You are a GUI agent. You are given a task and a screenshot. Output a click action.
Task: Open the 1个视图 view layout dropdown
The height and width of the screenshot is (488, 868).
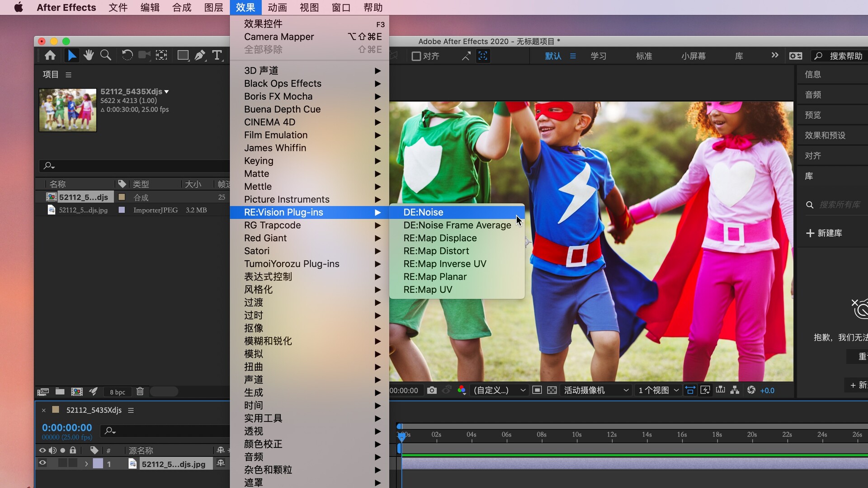pyautogui.click(x=658, y=390)
